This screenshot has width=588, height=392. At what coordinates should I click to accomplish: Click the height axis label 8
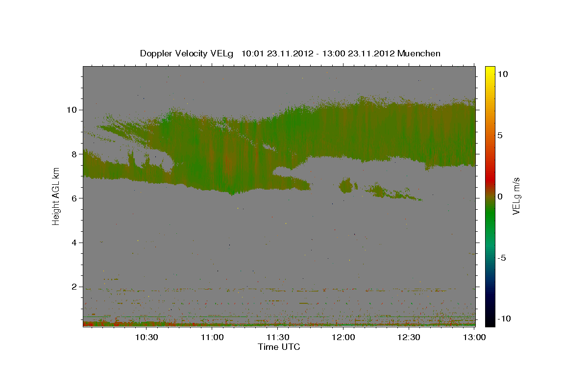[75, 154]
